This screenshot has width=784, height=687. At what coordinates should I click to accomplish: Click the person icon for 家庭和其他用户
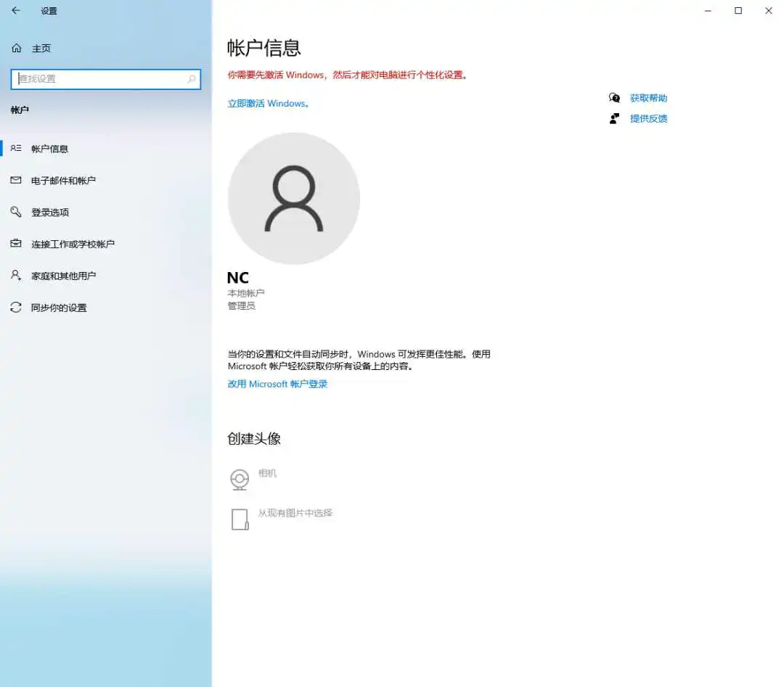pos(16,276)
